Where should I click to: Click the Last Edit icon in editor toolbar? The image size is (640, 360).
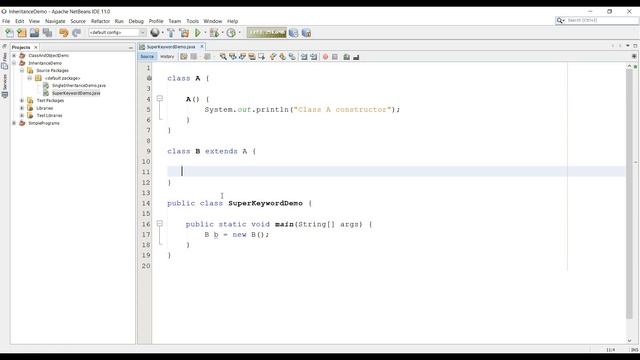(184, 57)
